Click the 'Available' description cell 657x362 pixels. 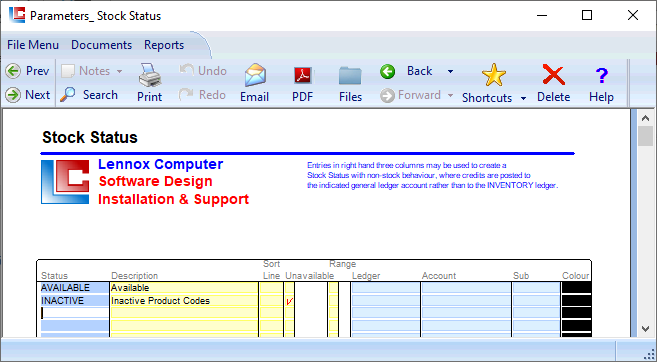point(184,288)
